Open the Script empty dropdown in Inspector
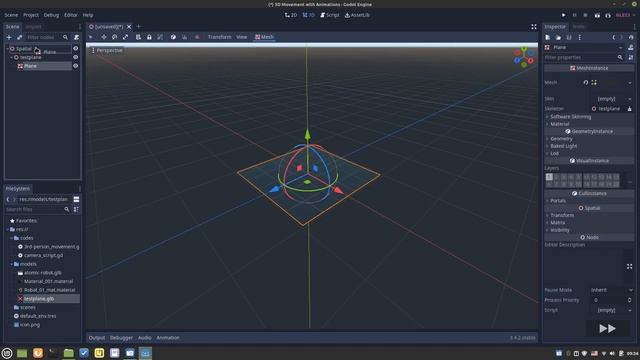The height and width of the screenshot is (360, 640). pos(611,310)
